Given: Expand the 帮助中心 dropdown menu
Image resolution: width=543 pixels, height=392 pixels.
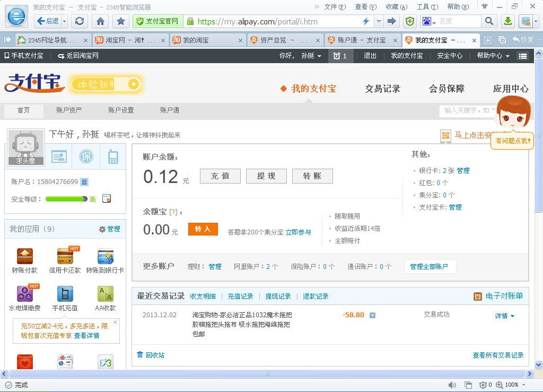Looking at the screenshot, I should (x=493, y=56).
